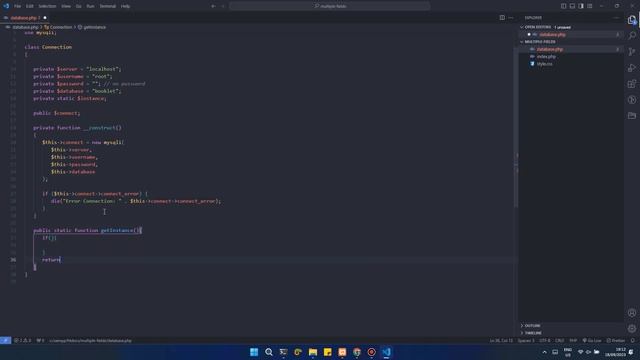
Task: Click the Spaces indentation status item
Action: tap(526, 340)
